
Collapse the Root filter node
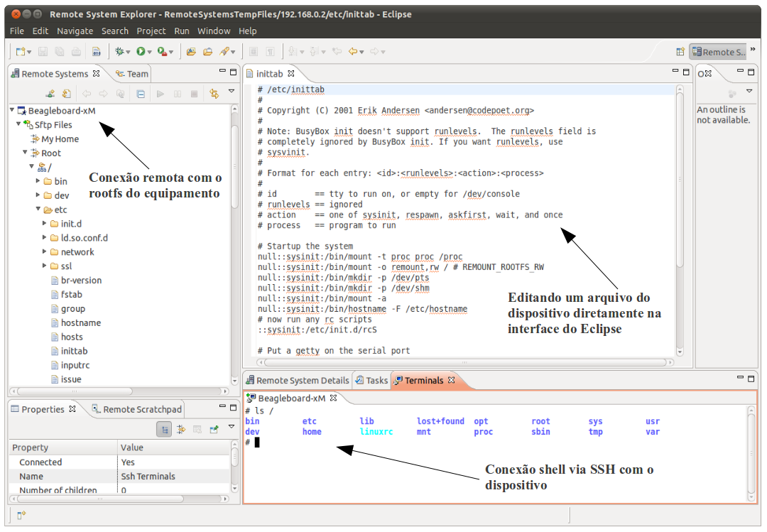tap(25, 152)
